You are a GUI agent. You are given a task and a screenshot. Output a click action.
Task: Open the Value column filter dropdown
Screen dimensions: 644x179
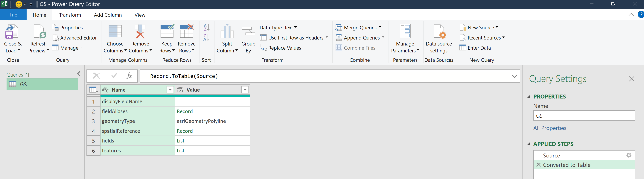tap(245, 90)
